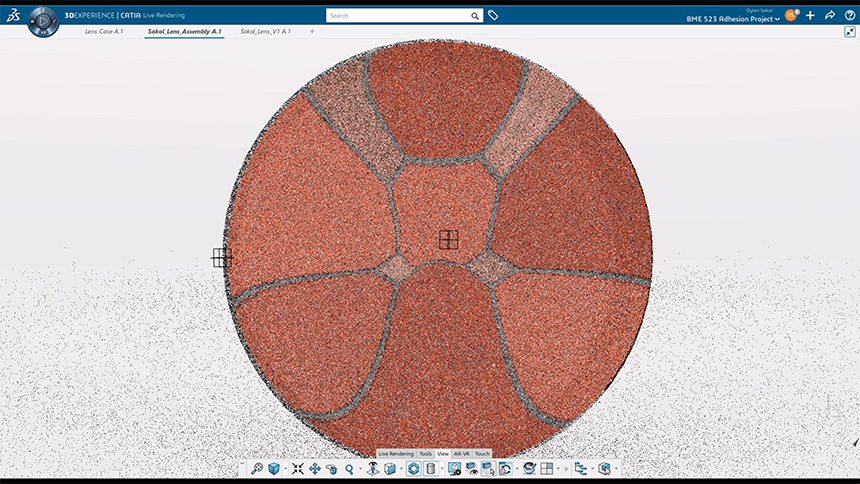
Task: Open the Help question mark icon
Action: [850, 16]
